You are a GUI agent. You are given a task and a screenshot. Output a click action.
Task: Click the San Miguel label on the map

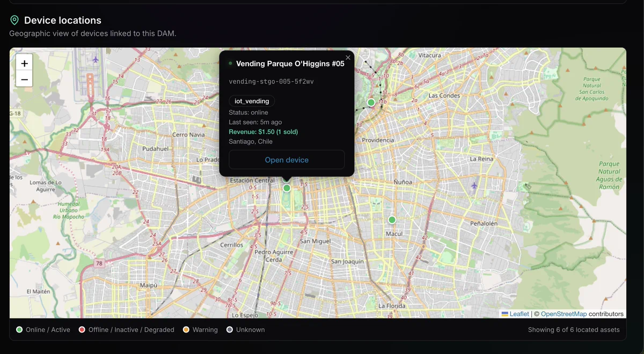(x=316, y=241)
